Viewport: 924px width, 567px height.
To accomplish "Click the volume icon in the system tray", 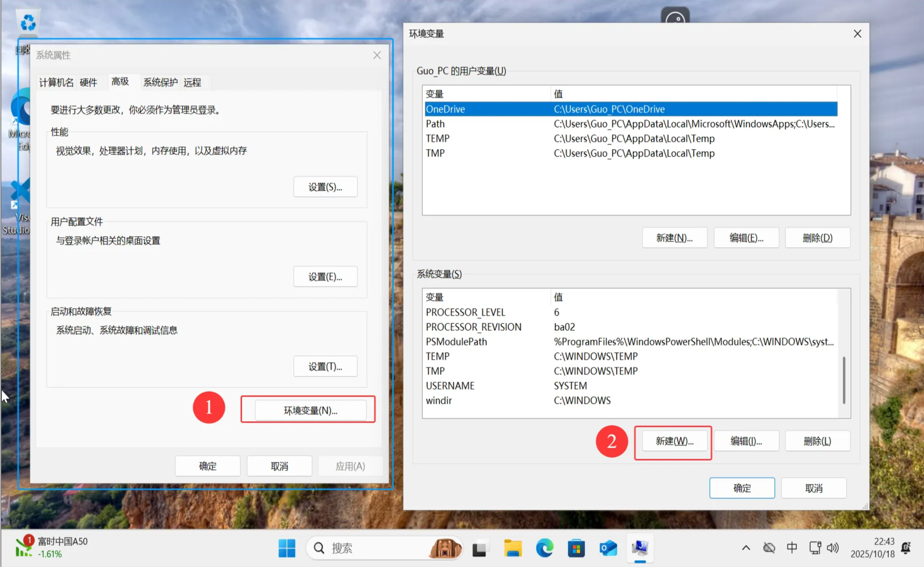I will (833, 548).
